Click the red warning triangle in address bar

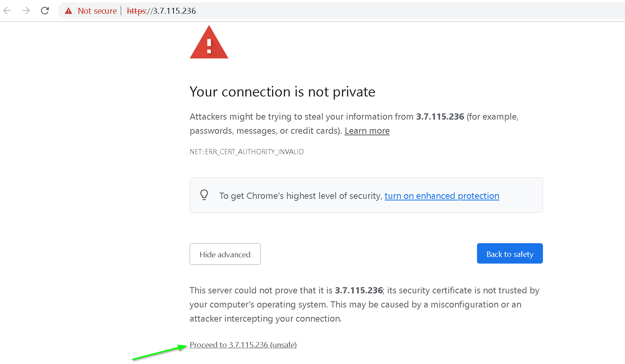(x=68, y=11)
